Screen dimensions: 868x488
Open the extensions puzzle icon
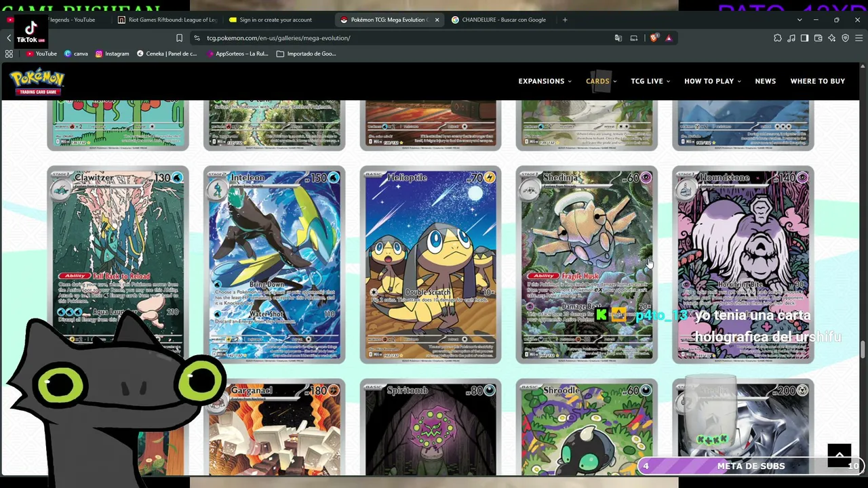[777, 38]
